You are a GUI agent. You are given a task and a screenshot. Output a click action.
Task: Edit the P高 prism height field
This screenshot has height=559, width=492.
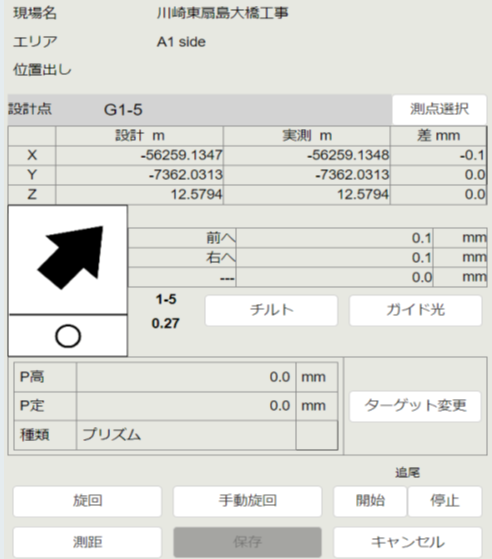click(186, 377)
